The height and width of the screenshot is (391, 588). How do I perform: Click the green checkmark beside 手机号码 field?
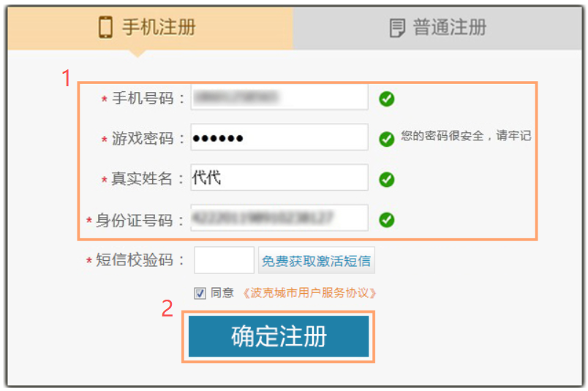click(387, 99)
